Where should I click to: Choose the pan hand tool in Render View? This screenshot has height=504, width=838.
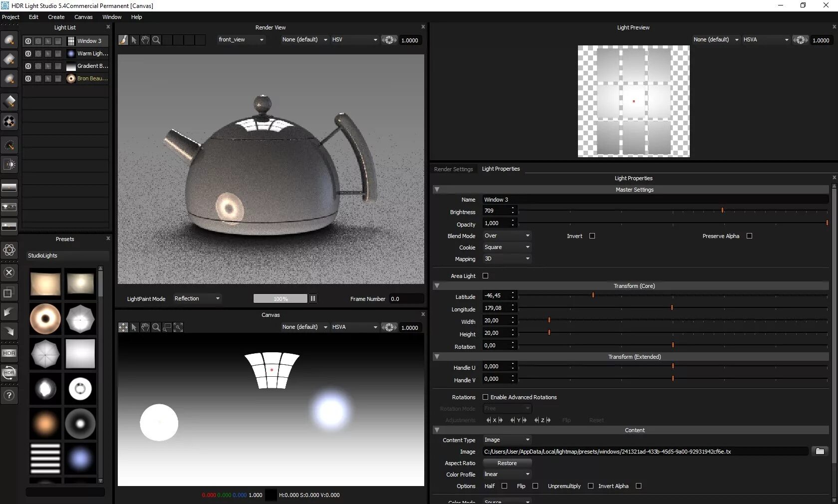coord(145,40)
